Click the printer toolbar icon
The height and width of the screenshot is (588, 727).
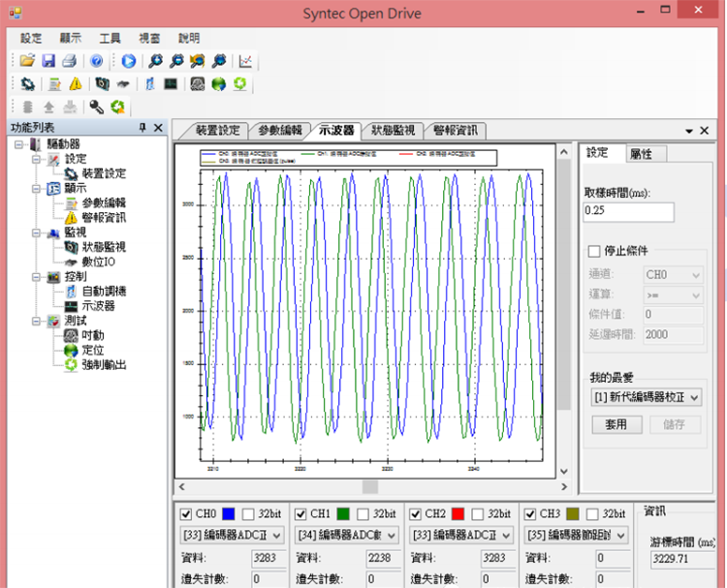pyautogui.click(x=69, y=61)
